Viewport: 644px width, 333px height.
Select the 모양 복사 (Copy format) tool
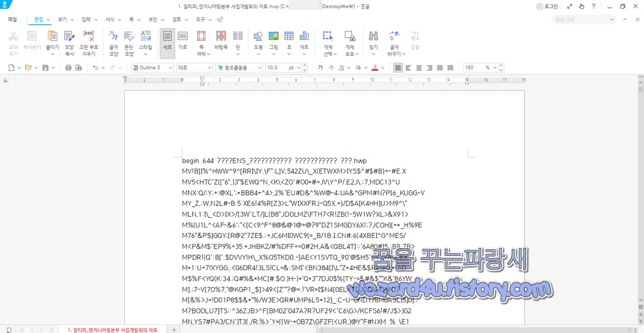click(x=69, y=43)
